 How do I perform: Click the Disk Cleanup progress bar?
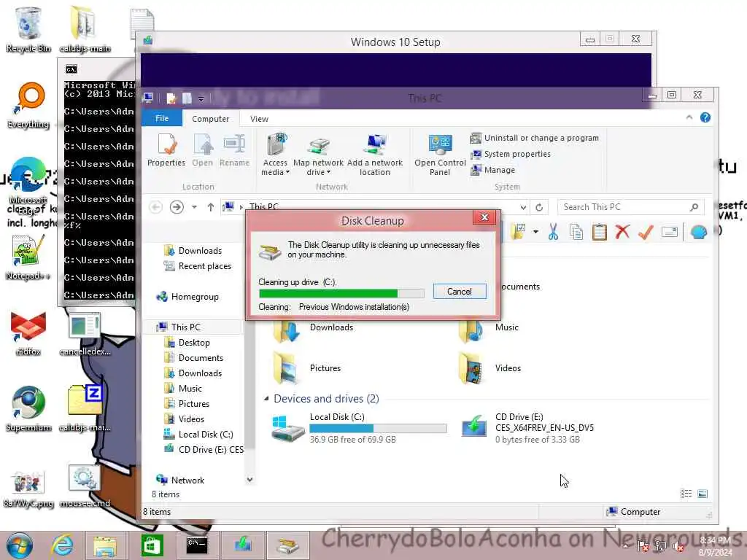point(341,293)
